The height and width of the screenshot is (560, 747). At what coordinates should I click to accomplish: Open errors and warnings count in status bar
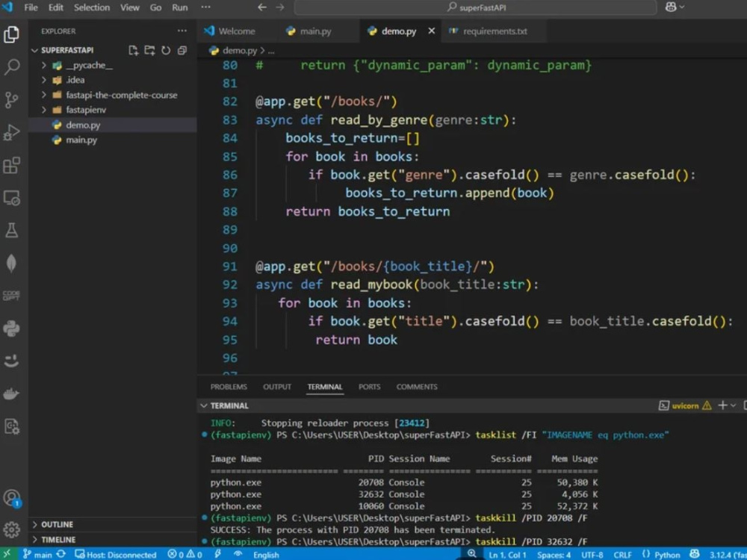coord(185,554)
